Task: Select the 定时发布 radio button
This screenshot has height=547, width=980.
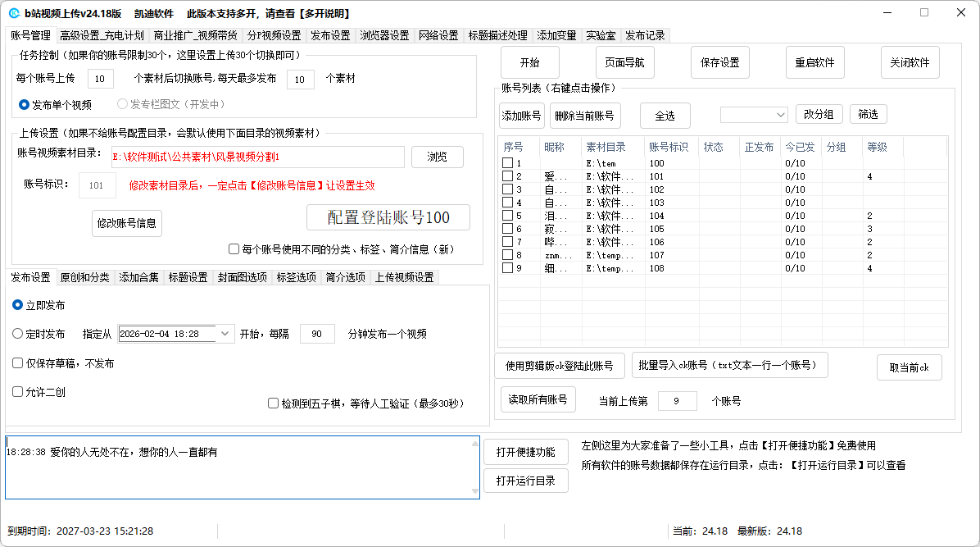Action: tap(18, 334)
